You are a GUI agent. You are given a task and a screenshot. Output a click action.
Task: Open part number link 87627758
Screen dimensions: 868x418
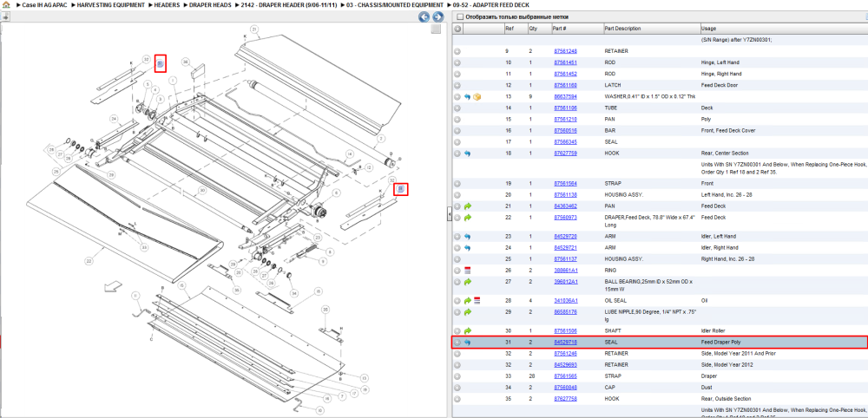coord(565,399)
